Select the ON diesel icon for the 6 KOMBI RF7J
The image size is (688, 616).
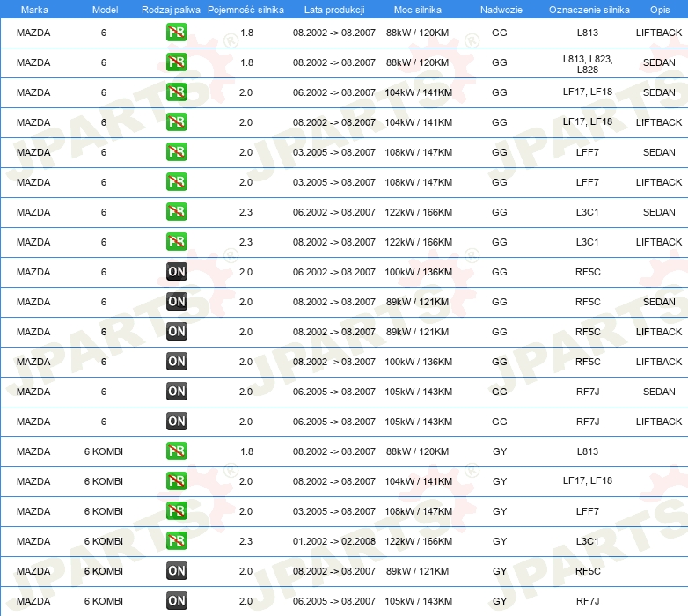[177, 601]
